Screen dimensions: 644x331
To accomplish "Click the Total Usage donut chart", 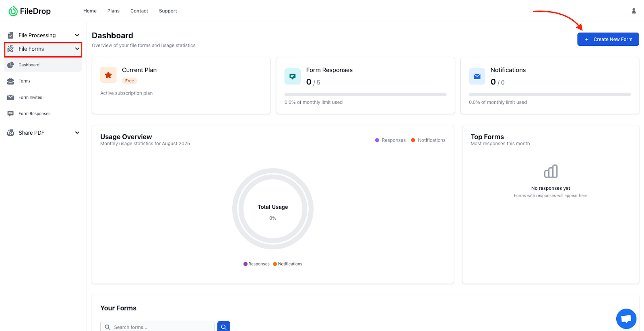I will point(273,209).
